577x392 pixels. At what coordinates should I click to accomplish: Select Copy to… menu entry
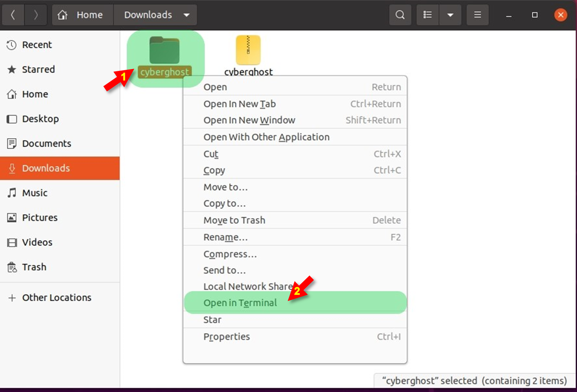point(295,203)
